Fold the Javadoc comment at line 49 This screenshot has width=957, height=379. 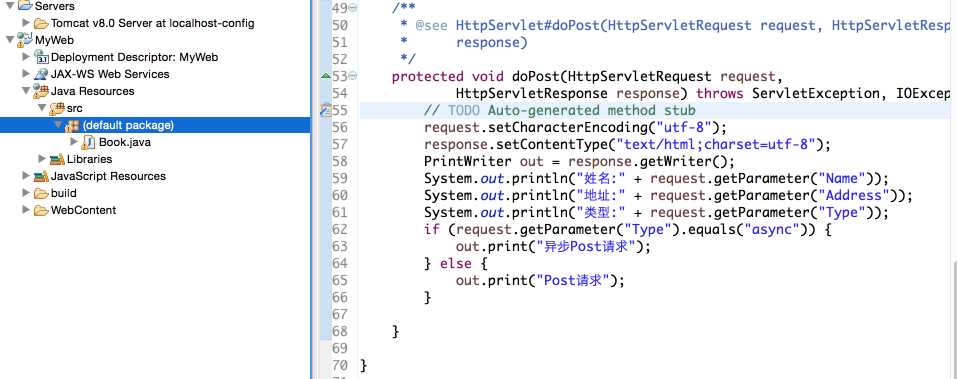coord(353,8)
